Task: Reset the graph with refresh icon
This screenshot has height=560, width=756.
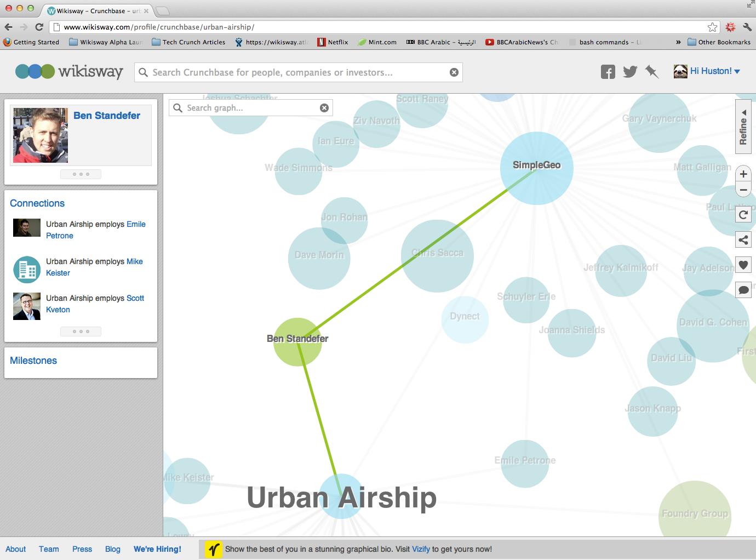Action: 743,215
